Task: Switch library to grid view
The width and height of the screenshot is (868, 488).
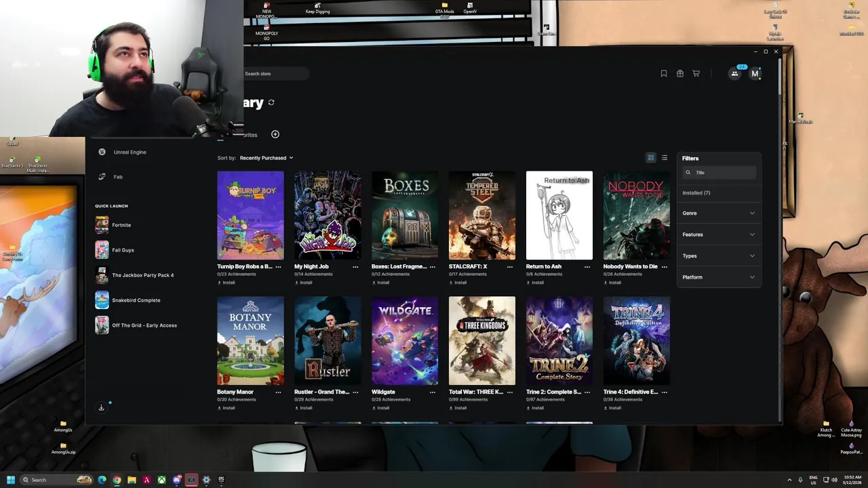Action: [651, 158]
